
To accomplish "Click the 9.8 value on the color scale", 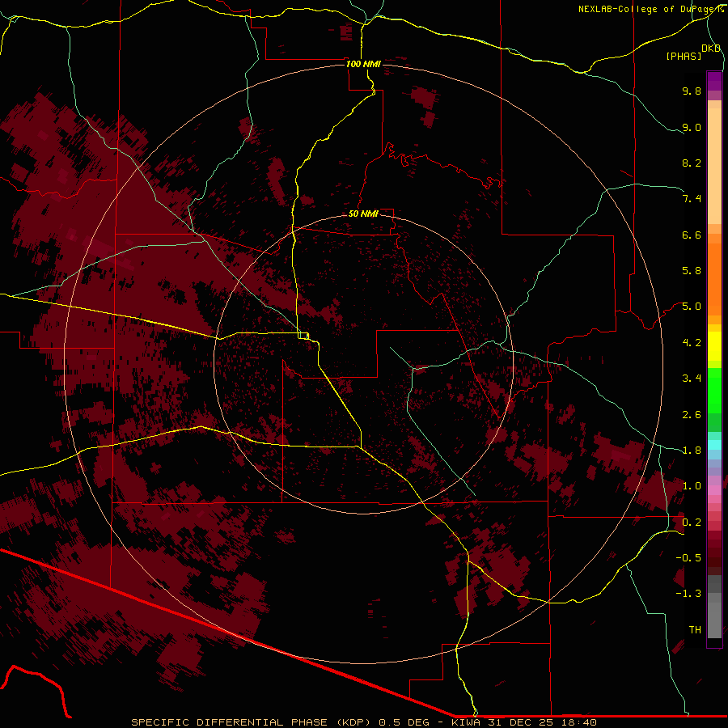I will point(692,91).
